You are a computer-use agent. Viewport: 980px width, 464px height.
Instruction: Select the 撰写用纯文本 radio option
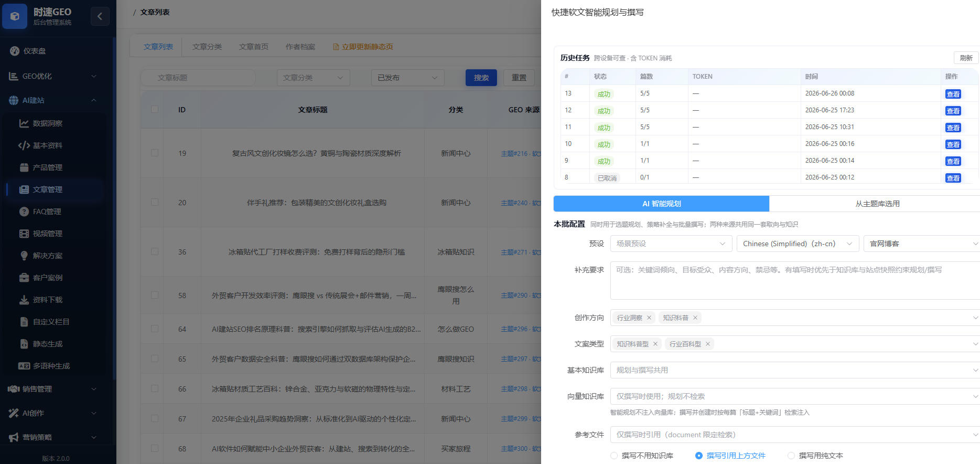click(791, 456)
